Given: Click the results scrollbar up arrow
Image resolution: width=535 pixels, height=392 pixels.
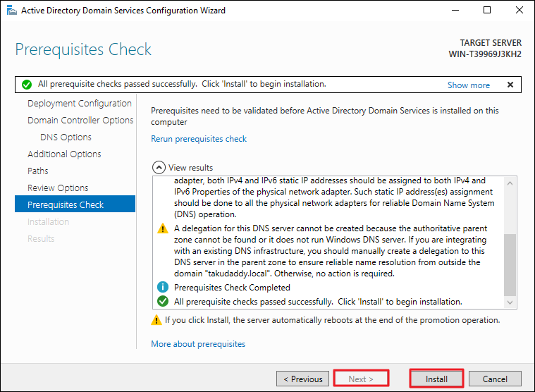Looking at the screenshot, I should 510,183.
